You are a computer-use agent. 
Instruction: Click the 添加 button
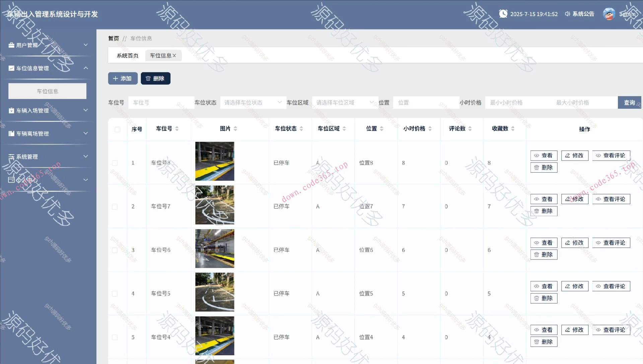(x=123, y=78)
